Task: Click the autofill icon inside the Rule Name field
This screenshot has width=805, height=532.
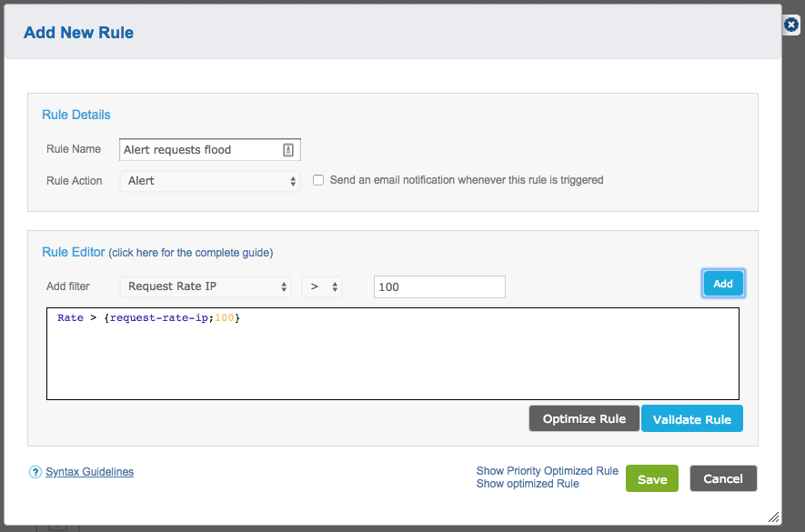Action: point(288,150)
